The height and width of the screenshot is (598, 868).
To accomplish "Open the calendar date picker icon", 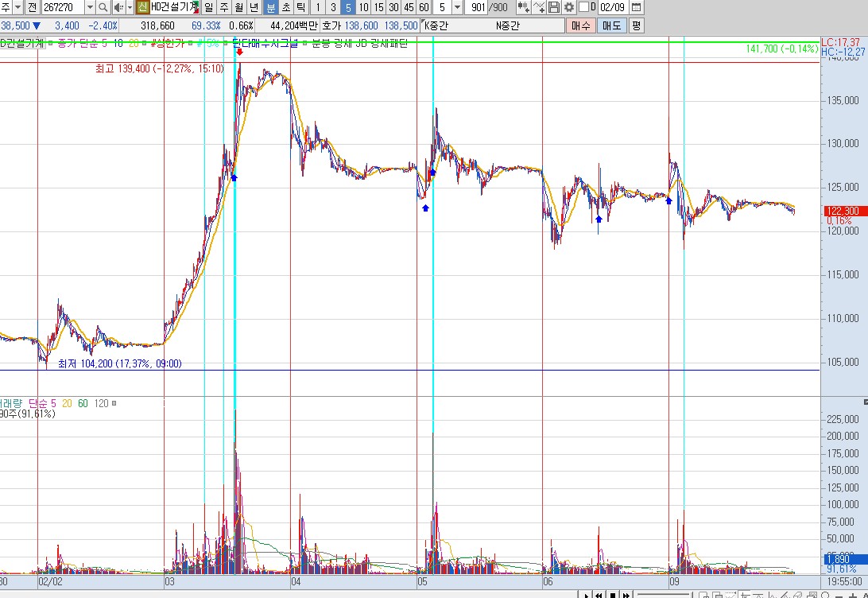I will tap(637, 7).
